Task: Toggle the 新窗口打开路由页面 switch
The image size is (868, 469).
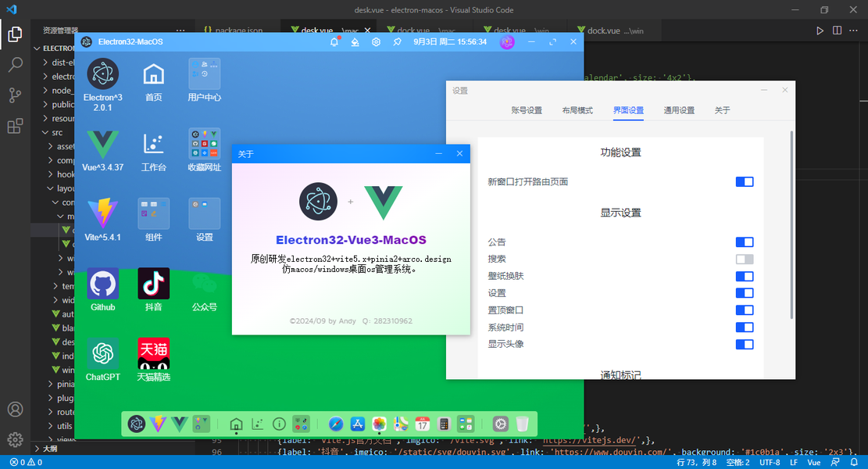Action: pyautogui.click(x=745, y=181)
